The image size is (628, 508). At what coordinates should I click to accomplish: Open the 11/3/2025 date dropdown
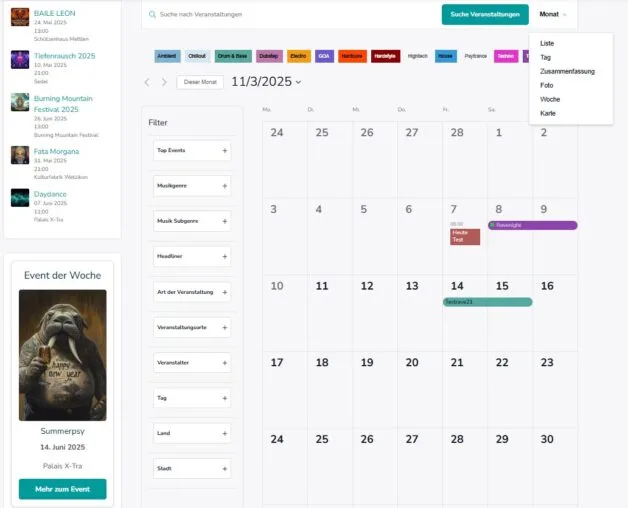(266, 82)
